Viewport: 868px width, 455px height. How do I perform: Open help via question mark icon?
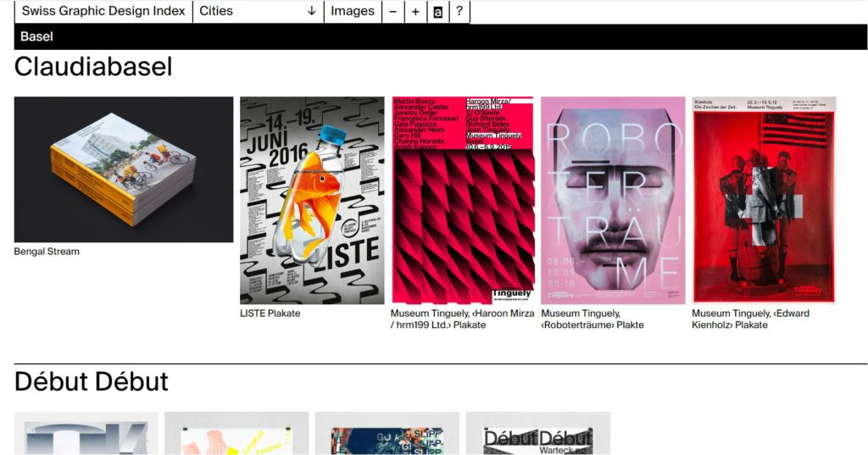tap(459, 11)
